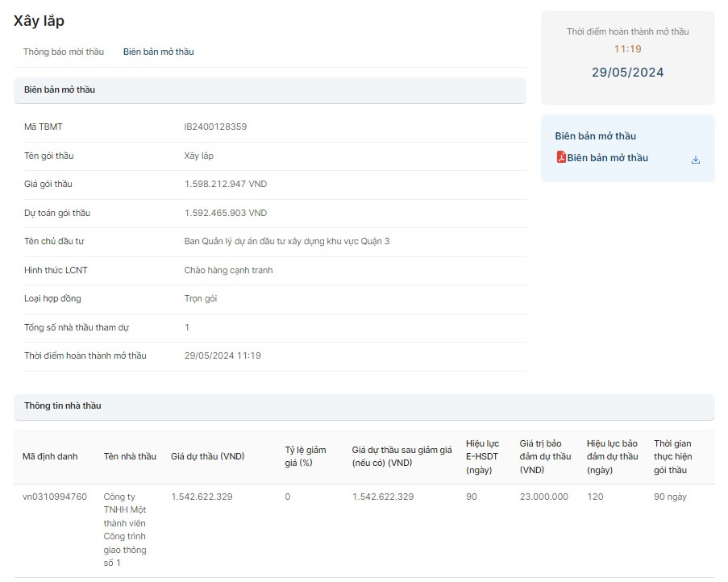Click the Thời gian thực hiện gói thầu header
The height and width of the screenshot is (582, 728).
coord(673,456)
